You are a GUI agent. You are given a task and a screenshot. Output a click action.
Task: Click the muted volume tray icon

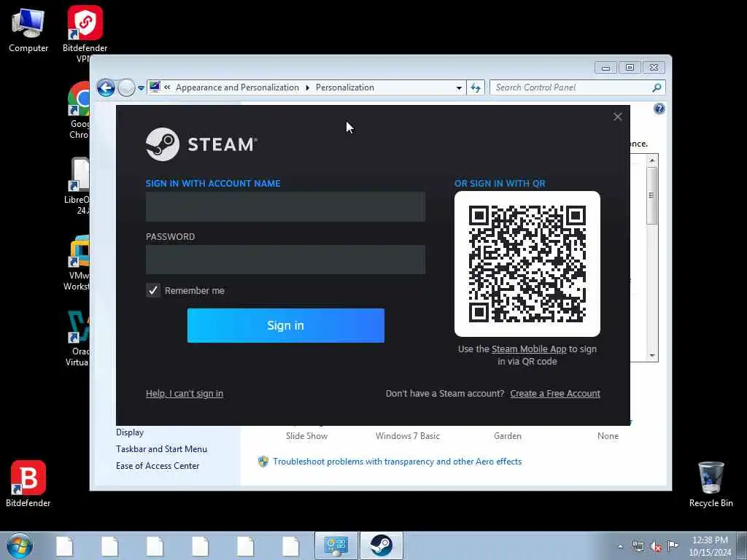[x=656, y=546]
